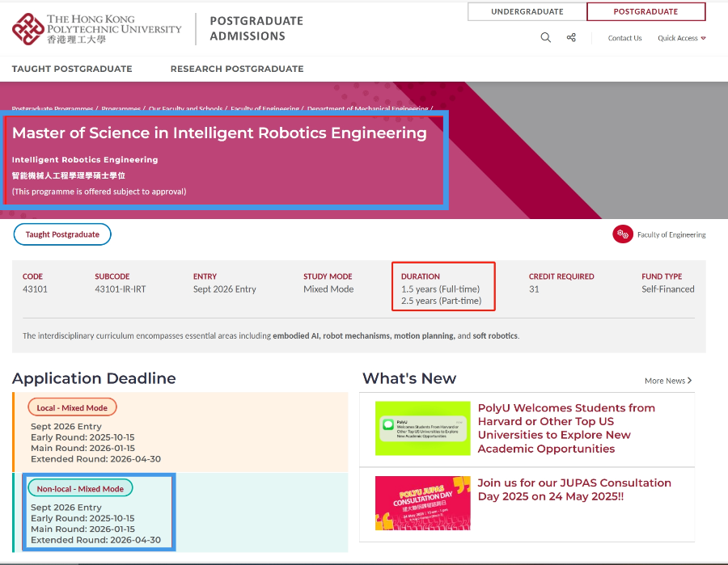Viewport: 728px width, 565px height.
Task: Click the Non-local 'Main Round: 2026-01-15' line
Action: 83,529
